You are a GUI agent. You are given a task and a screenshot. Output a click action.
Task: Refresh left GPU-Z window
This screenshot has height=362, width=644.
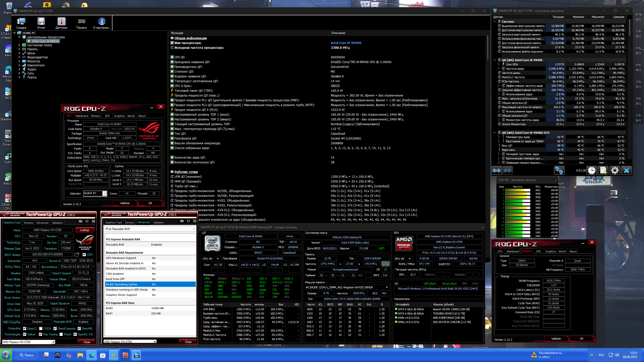87,221
